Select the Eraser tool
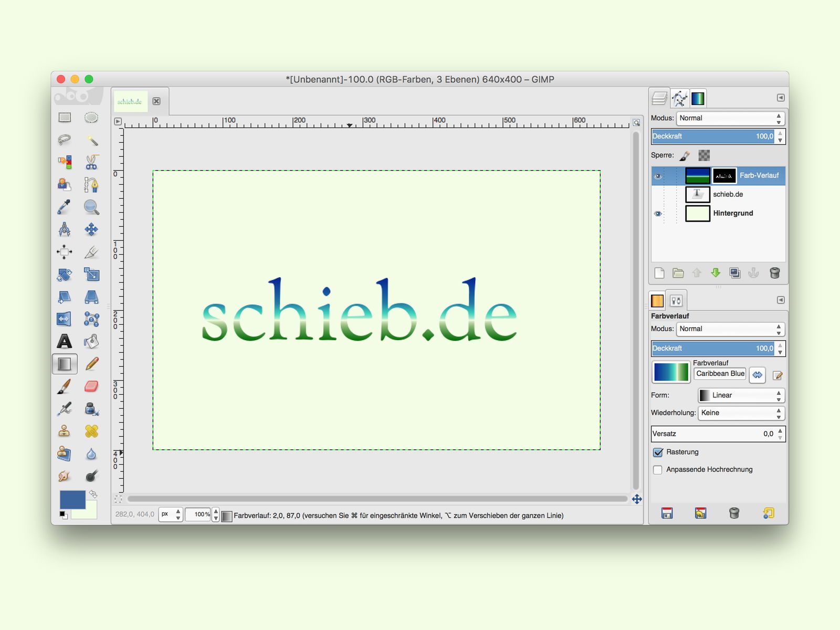The height and width of the screenshot is (630, 840). tap(91, 386)
